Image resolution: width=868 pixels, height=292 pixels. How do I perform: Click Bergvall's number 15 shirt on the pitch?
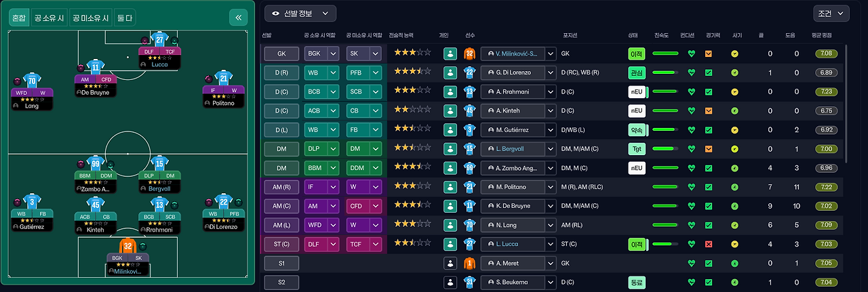click(x=160, y=163)
